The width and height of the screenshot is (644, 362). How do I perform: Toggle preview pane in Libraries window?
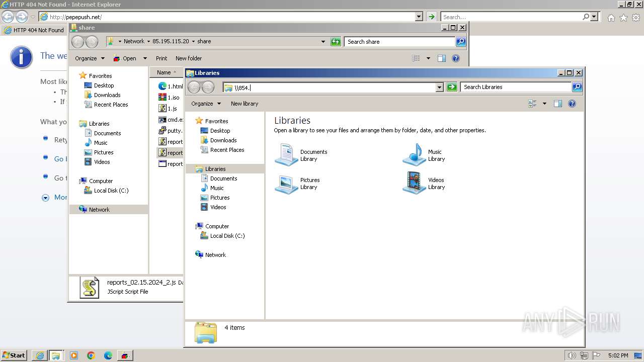[x=557, y=104]
